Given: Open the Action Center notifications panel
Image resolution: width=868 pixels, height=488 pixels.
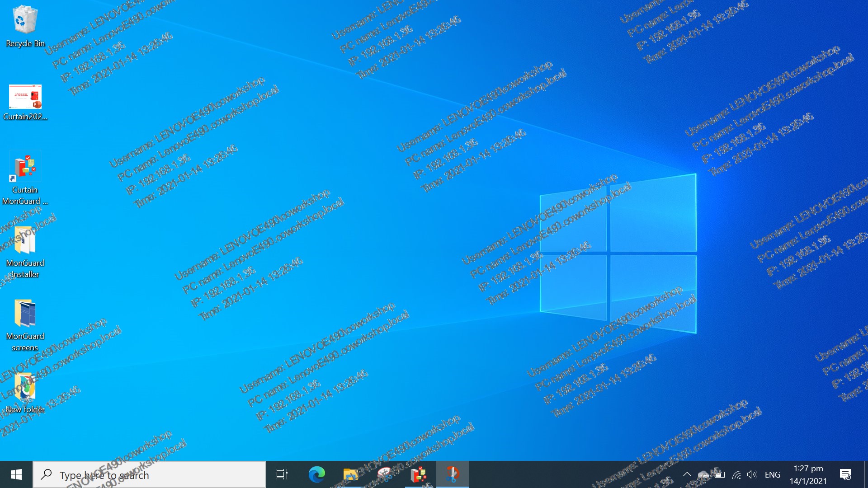Looking at the screenshot, I should [x=845, y=474].
